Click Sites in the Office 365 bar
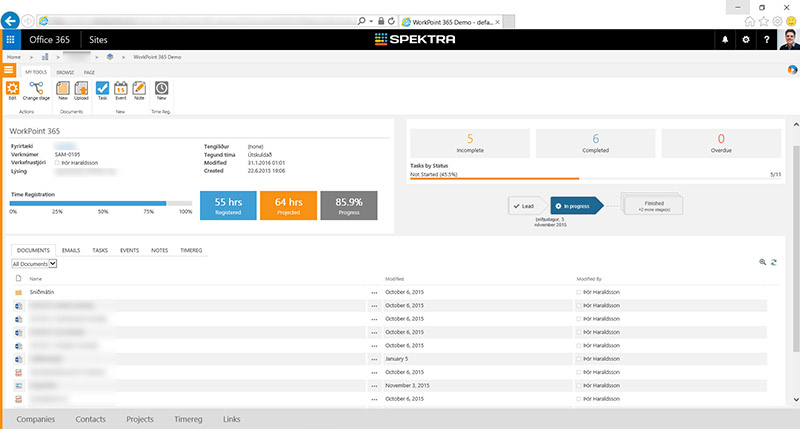Image resolution: width=800 pixels, height=429 pixels. (x=98, y=39)
